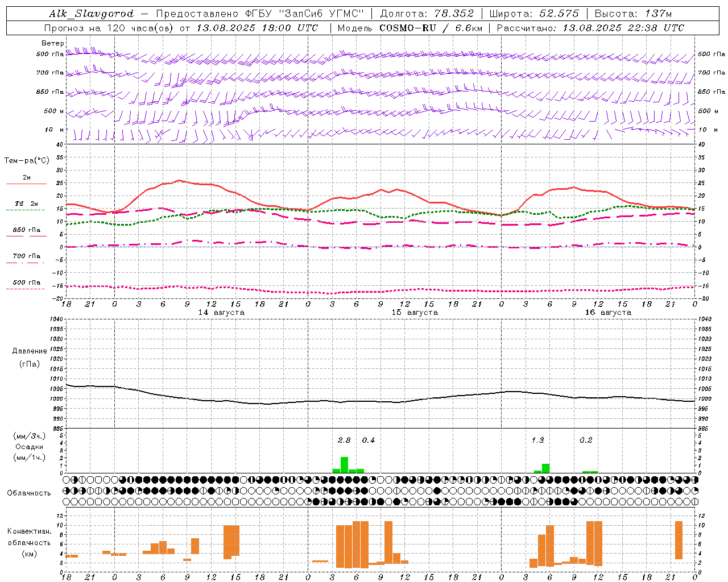Click the 15 августа date label

click(x=415, y=312)
